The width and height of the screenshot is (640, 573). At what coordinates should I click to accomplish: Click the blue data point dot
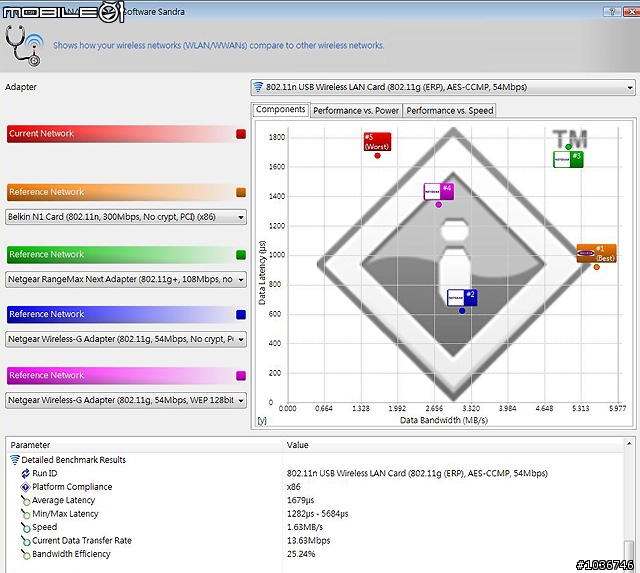coord(462,311)
